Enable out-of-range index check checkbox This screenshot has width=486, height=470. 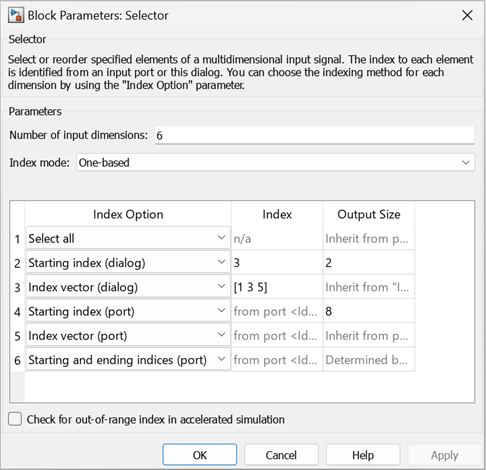(x=15, y=419)
